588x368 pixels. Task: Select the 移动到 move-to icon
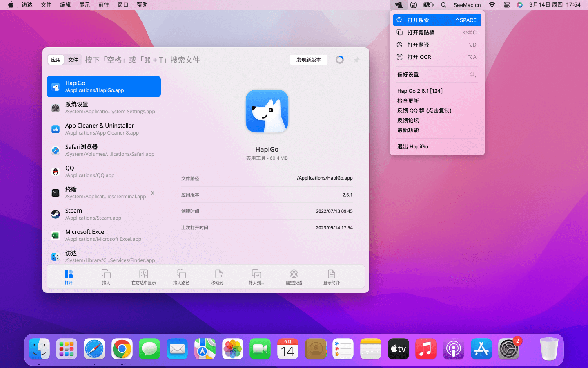[x=218, y=274]
